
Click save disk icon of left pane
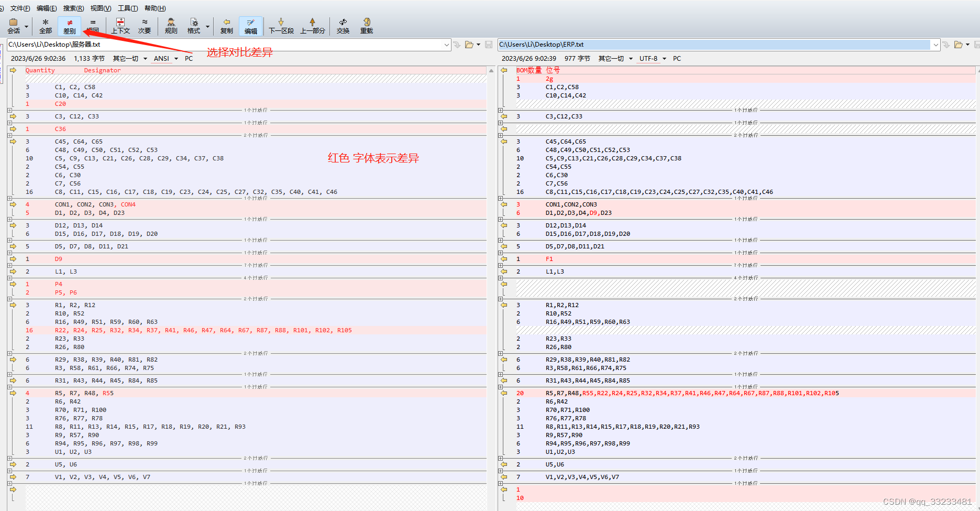[x=489, y=45]
